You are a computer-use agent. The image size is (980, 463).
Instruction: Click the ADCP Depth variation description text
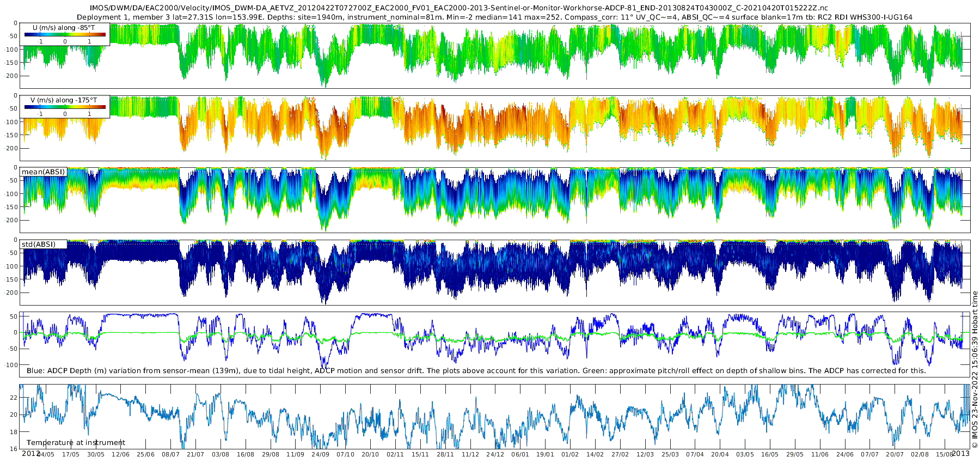(x=476, y=370)
